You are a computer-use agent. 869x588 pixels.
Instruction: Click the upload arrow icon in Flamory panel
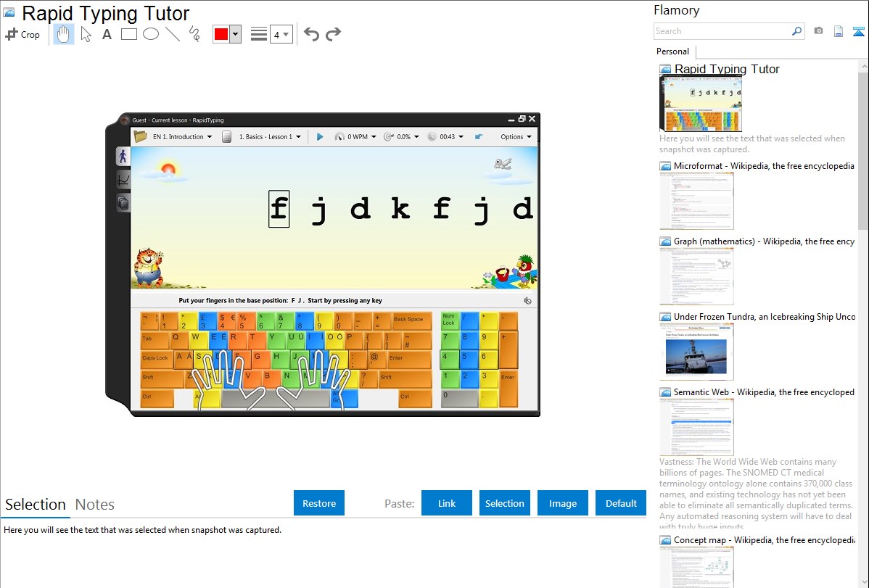coord(858,31)
